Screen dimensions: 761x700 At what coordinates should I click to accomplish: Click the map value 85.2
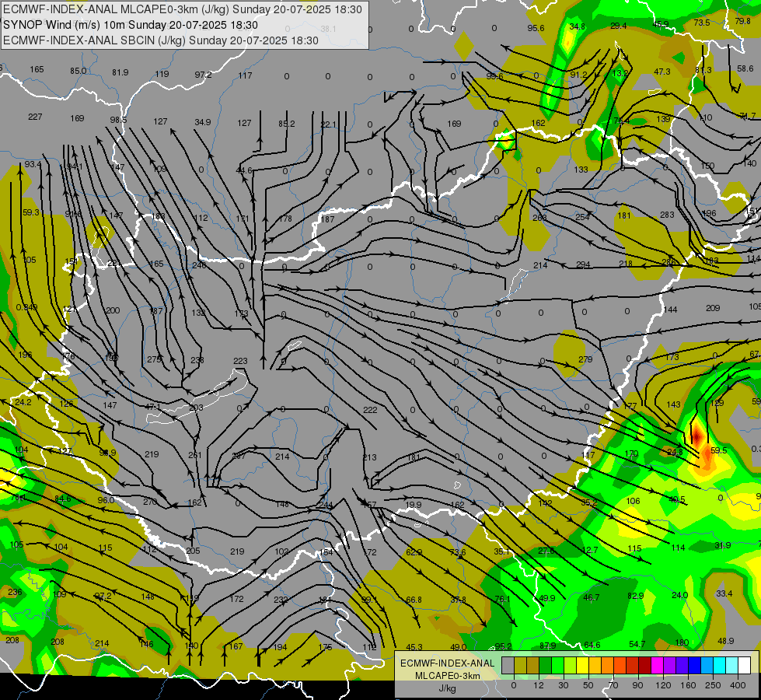(x=286, y=124)
